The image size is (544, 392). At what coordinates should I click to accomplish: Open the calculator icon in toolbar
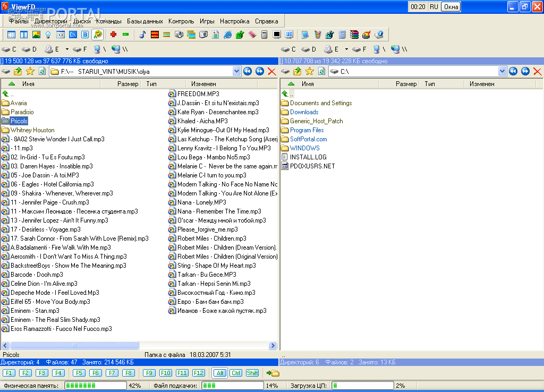point(265,35)
